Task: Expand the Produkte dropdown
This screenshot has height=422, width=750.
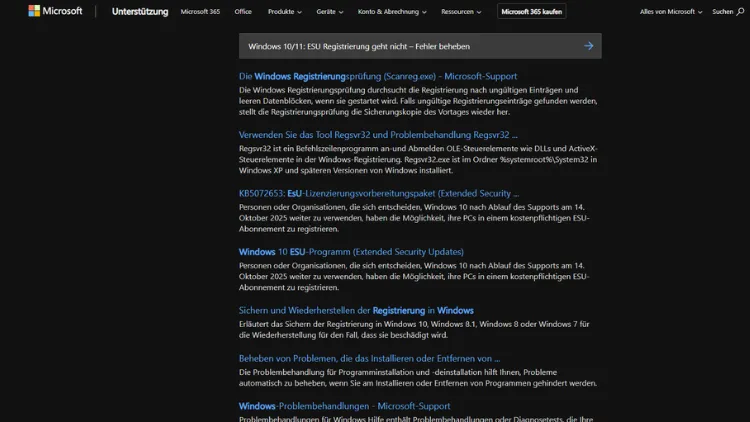Action: 285,11
